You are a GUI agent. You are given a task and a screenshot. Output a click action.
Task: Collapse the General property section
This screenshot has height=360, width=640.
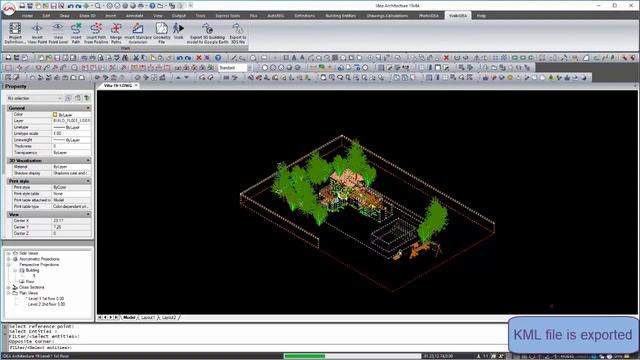point(88,108)
